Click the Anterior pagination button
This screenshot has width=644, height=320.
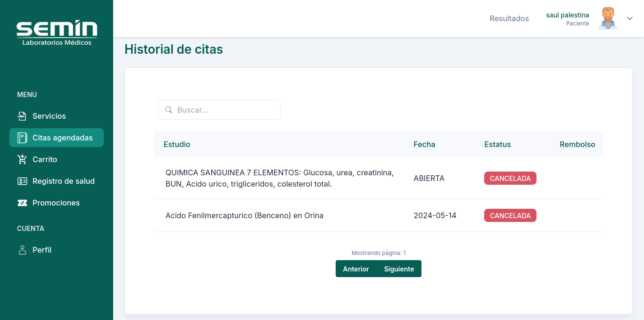[356, 269]
